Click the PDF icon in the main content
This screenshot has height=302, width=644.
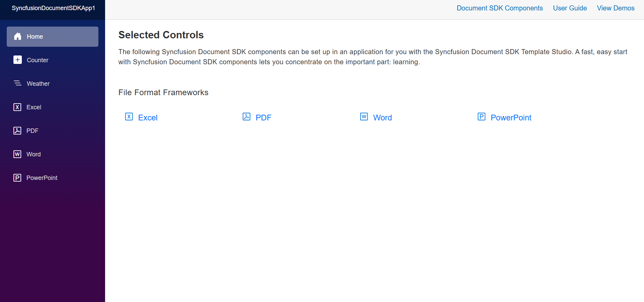[246, 116]
